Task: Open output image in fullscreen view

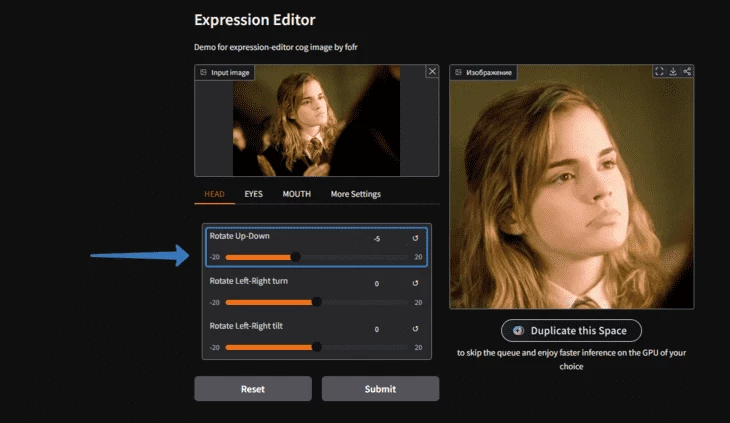Action: (x=659, y=71)
